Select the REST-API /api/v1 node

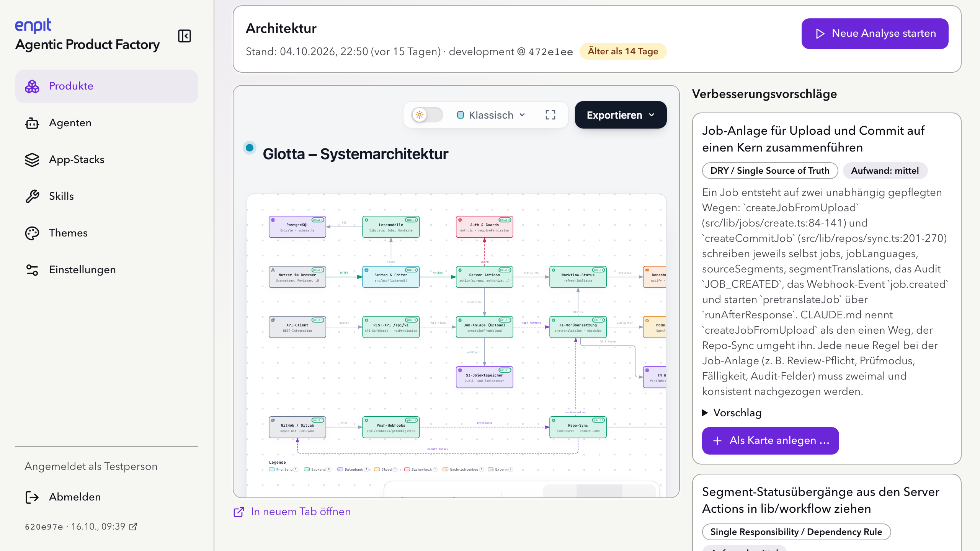click(391, 327)
